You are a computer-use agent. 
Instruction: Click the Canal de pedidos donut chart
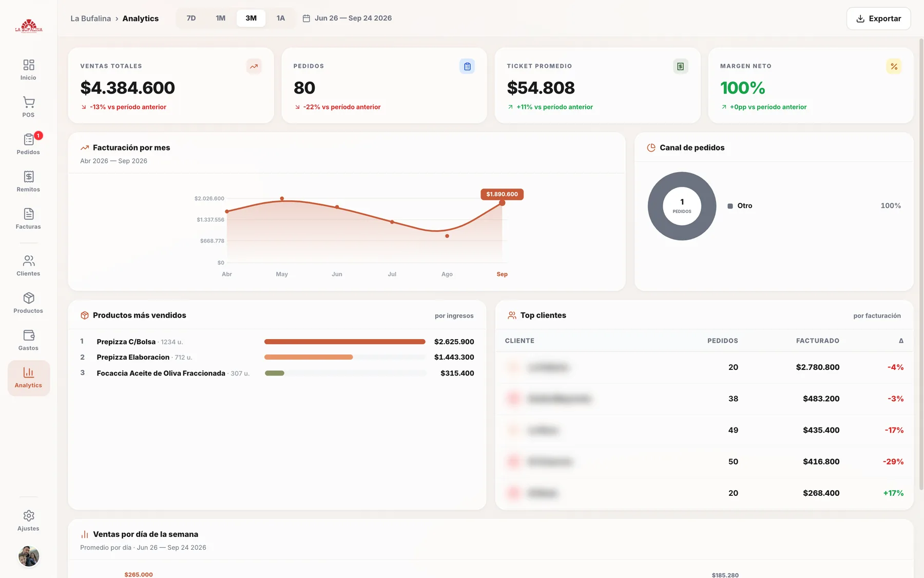pyautogui.click(x=682, y=206)
